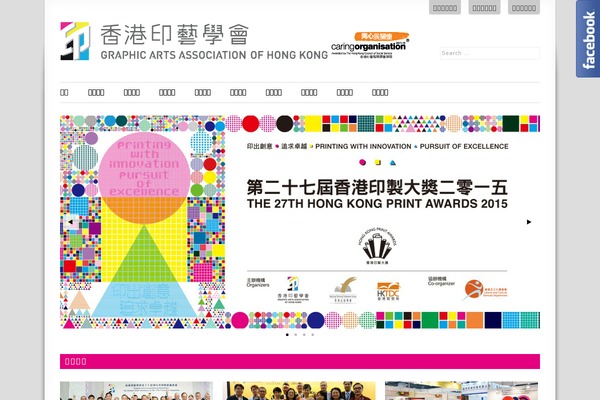Open the group photo thumbnail before white banner

pyautogui.click(x=136, y=390)
